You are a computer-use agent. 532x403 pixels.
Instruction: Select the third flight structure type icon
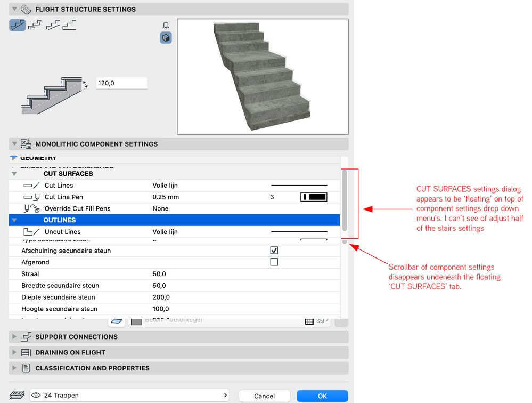53,25
